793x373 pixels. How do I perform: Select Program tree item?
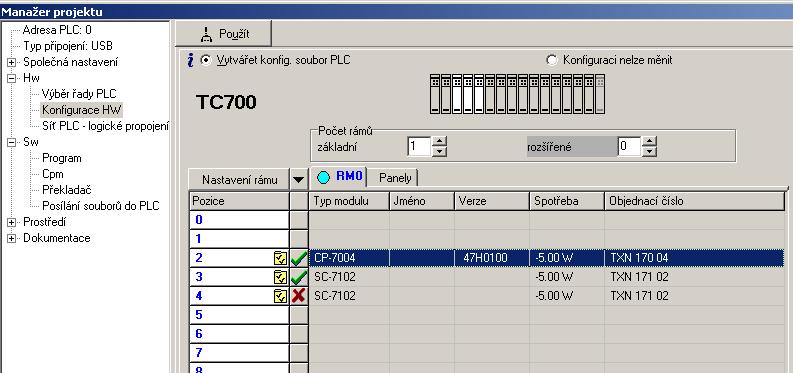[62, 158]
